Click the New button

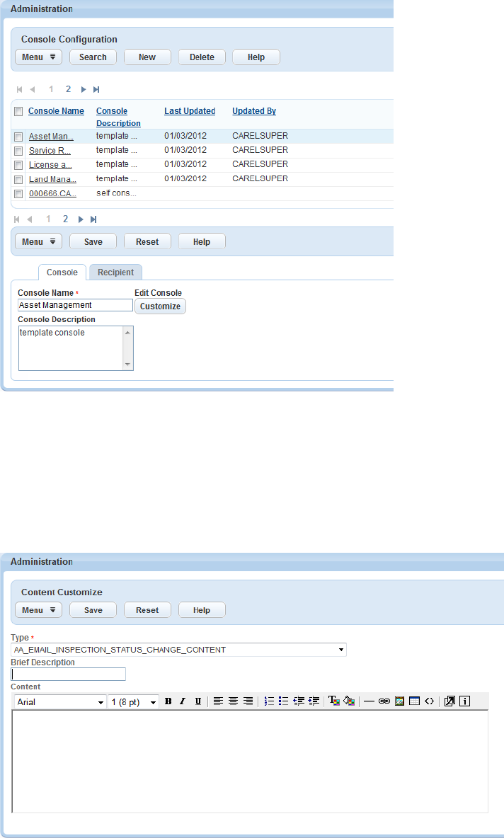pos(147,57)
